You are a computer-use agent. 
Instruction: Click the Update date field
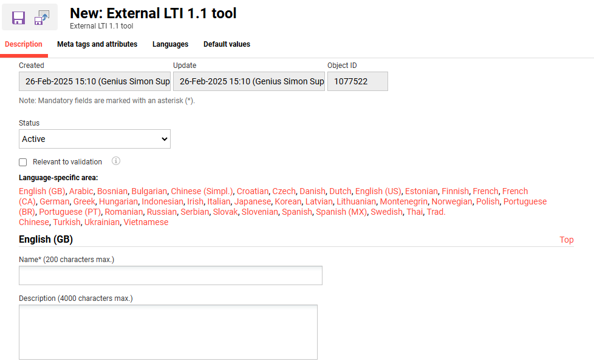pos(249,81)
